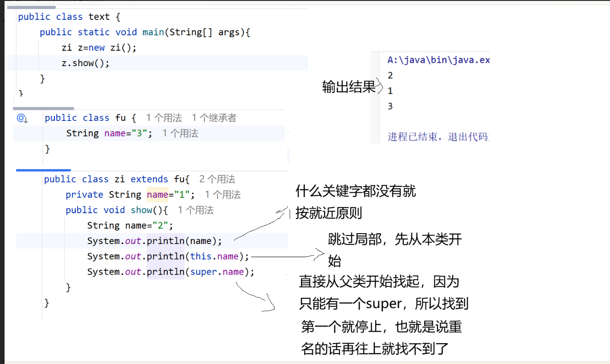Image resolution: width=610 pixels, height=364 pixels.
Task: Click the horizontal scrollbar above class text
Action: (x=31, y=7)
